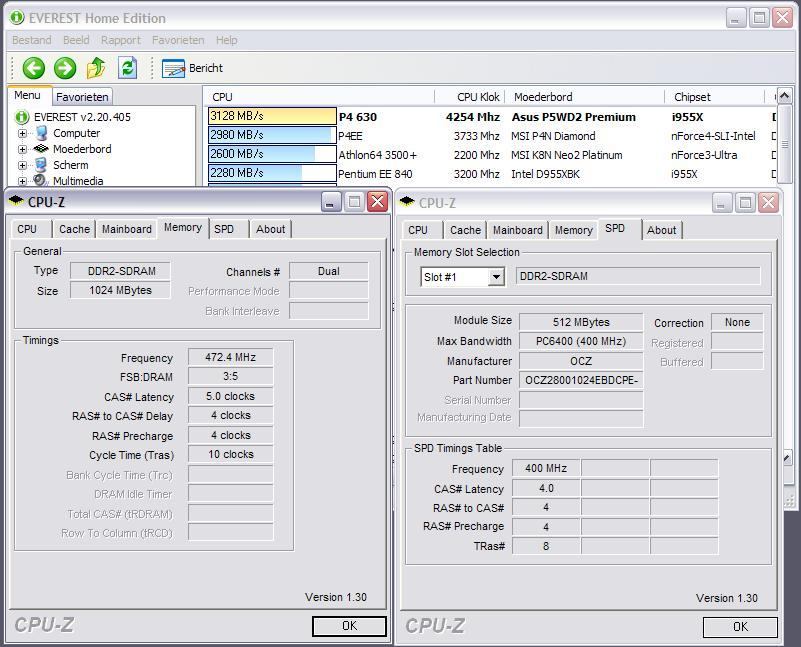Open the Bestand menu
Screen dimensions: 801x647
32,40
